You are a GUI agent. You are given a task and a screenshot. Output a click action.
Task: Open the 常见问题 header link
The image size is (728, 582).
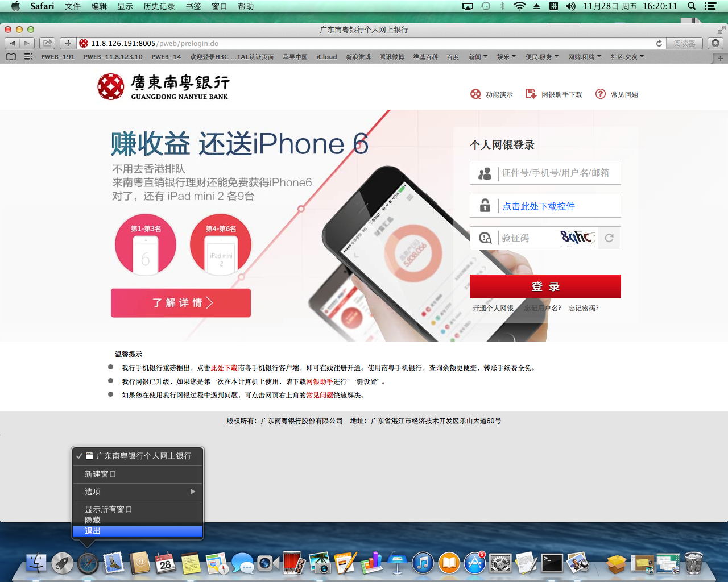pyautogui.click(x=617, y=94)
